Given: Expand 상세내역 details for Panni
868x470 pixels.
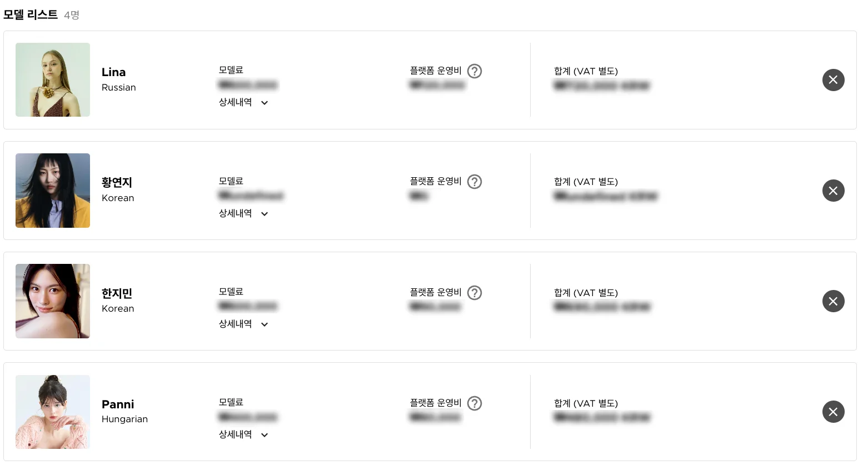Looking at the screenshot, I should (x=243, y=435).
